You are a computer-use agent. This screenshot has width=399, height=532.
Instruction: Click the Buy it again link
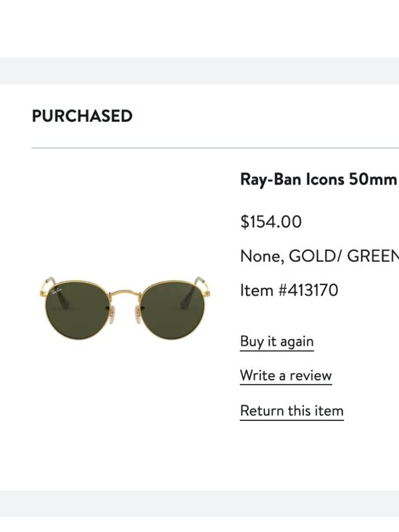[x=276, y=341]
